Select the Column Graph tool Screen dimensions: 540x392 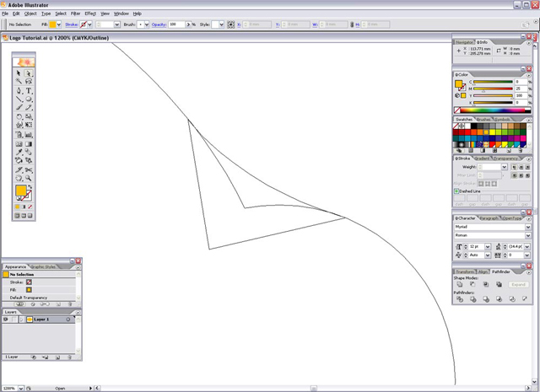29,135
